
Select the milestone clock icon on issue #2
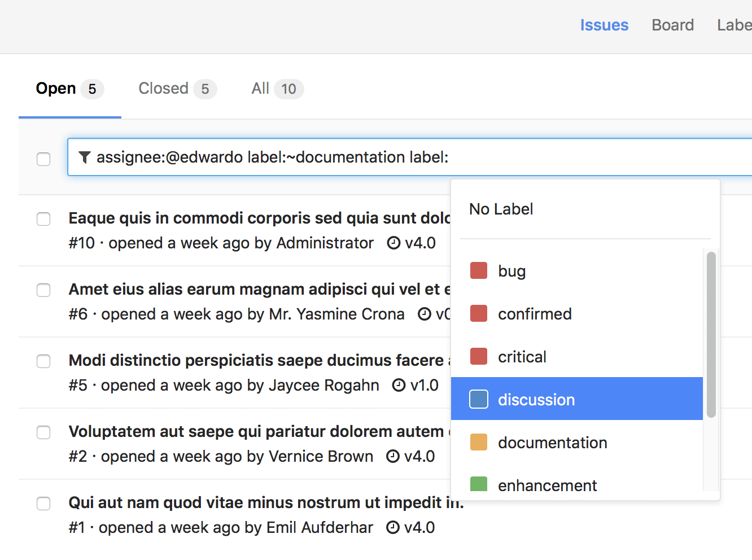pyautogui.click(x=394, y=456)
